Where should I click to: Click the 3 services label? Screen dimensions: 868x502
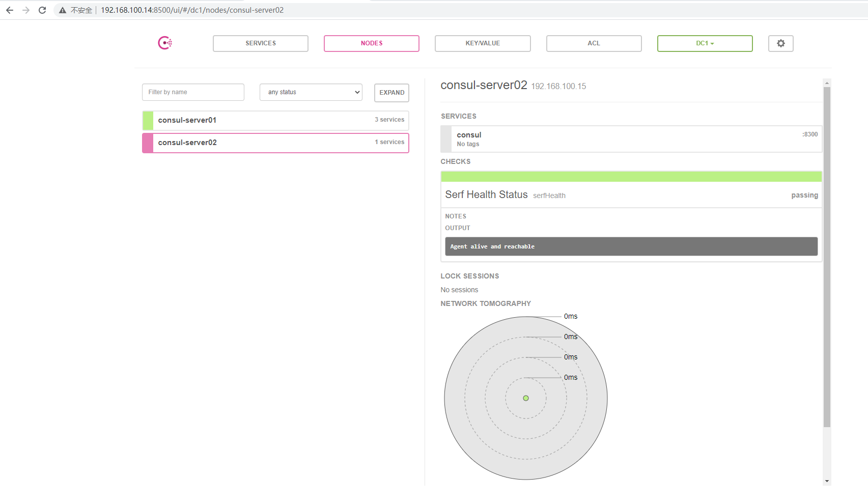click(389, 120)
